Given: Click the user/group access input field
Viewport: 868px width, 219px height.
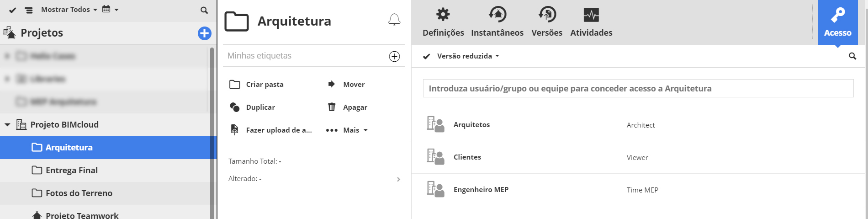Looking at the screenshot, I should 638,88.
